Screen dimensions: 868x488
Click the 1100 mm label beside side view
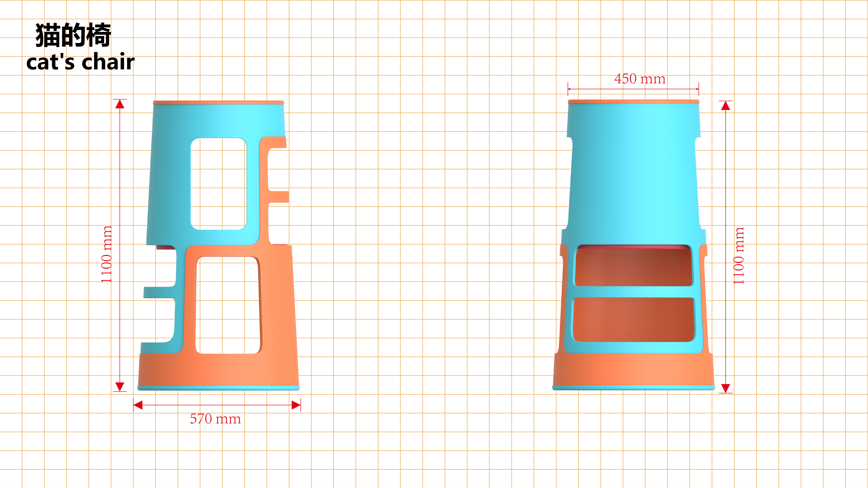(106, 254)
